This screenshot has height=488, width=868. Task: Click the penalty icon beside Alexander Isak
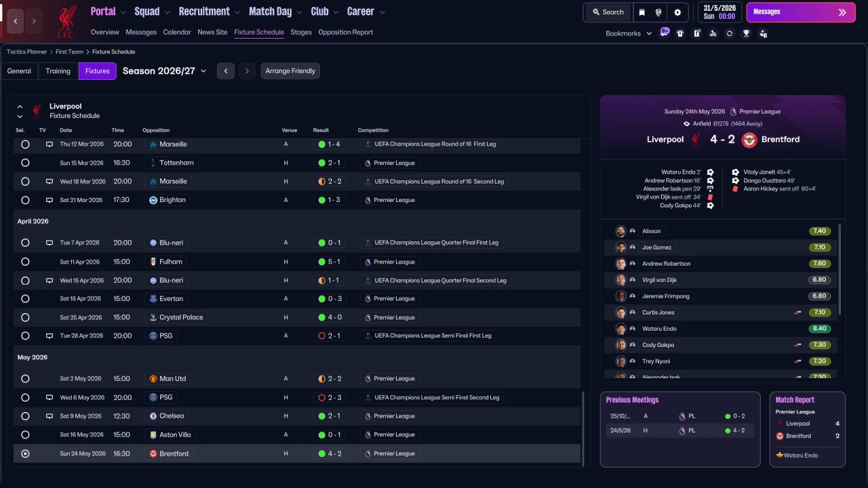tap(710, 189)
